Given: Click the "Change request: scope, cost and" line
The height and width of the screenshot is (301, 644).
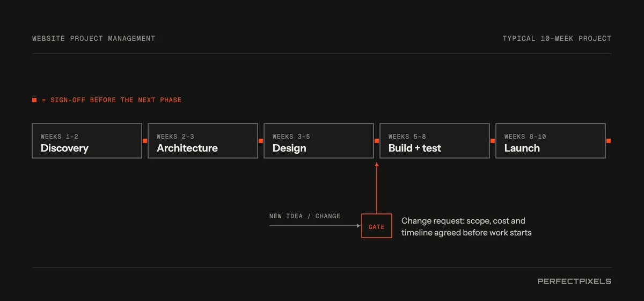Looking at the screenshot, I should (x=463, y=221).
